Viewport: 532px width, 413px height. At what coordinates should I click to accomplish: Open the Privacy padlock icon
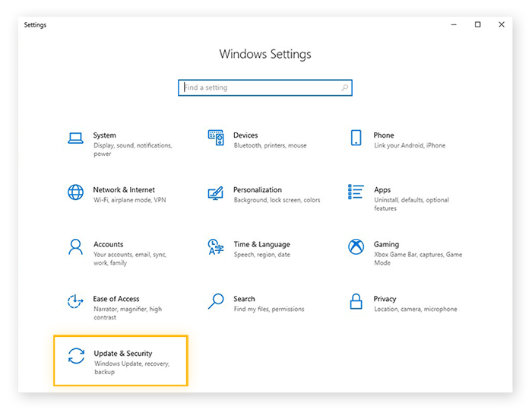(x=356, y=301)
